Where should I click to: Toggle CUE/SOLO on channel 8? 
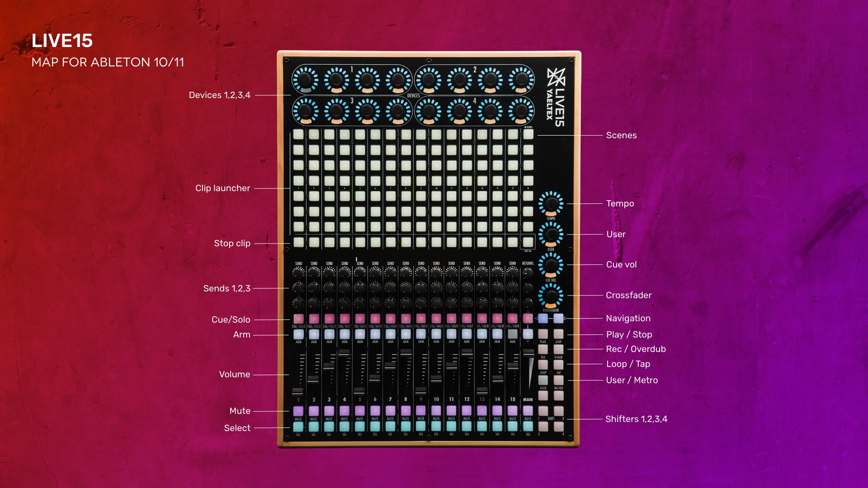tap(406, 319)
